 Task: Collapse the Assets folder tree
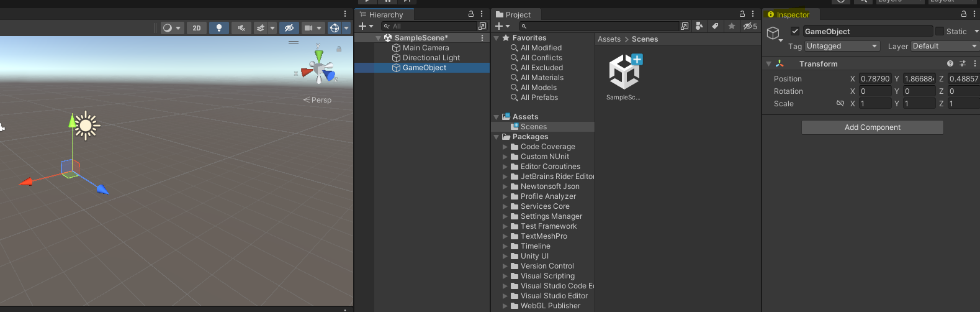[497, 117]
